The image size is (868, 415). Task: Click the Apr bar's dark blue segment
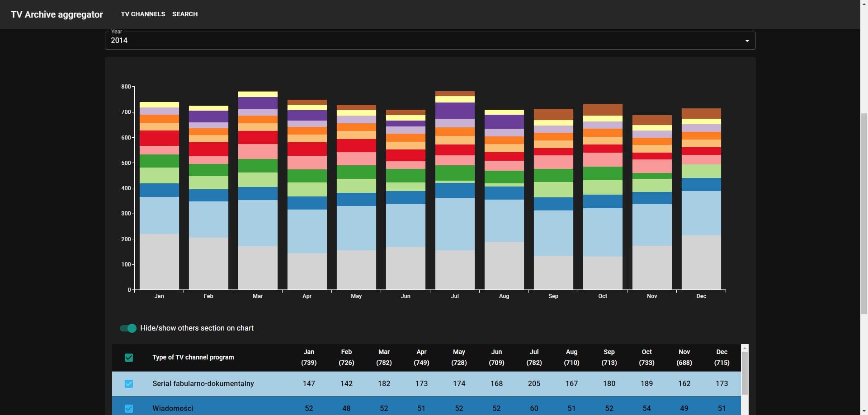click(x=307, y=203)
